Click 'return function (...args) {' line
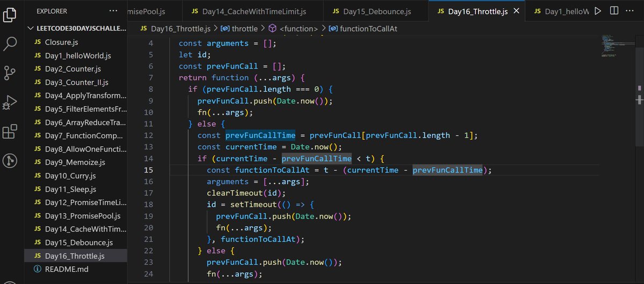This screenshot has height=284, width=644. pos(241,78)
